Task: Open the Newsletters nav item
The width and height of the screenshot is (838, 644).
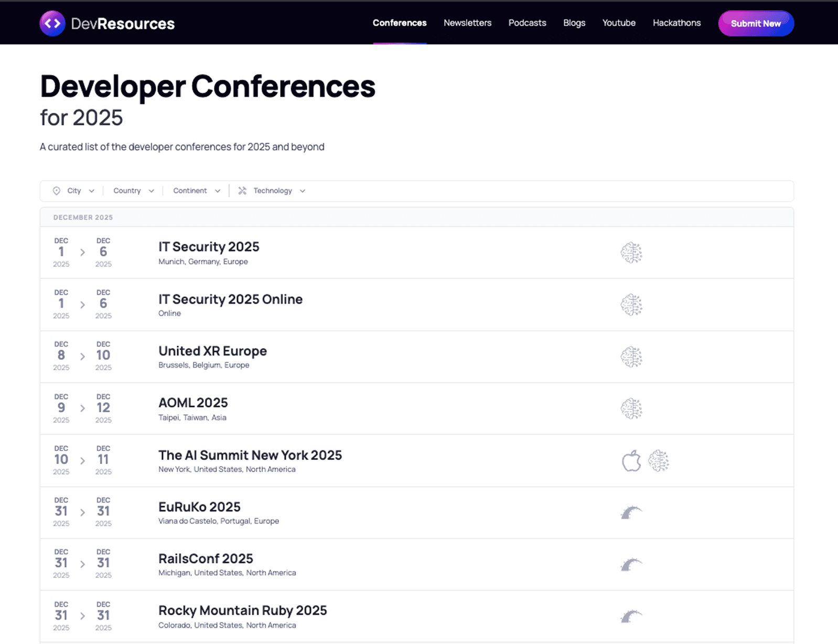Action: pyautogui.click(x=467, y=23)
